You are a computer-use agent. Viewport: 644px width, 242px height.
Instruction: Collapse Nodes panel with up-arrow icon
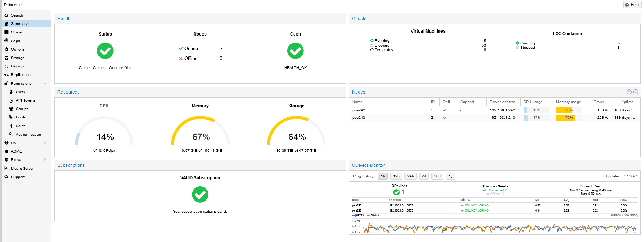(x=629, y=92)
